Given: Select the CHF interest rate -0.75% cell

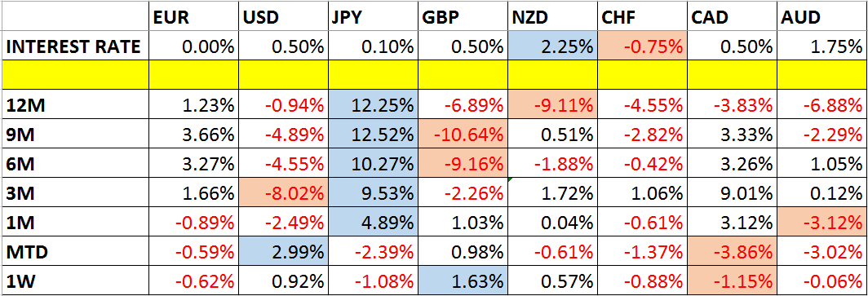Looking at the screenshot, I should 642,46.
